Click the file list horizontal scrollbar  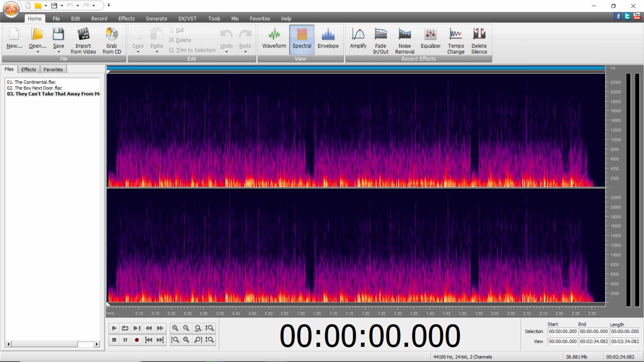(45, 344)
